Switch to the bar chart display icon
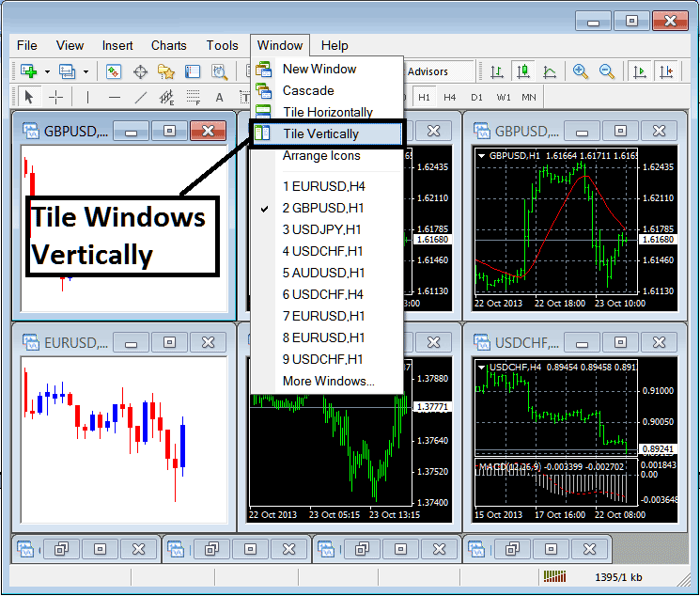Viewport: 700px width, 596px height. click(496, 71)
